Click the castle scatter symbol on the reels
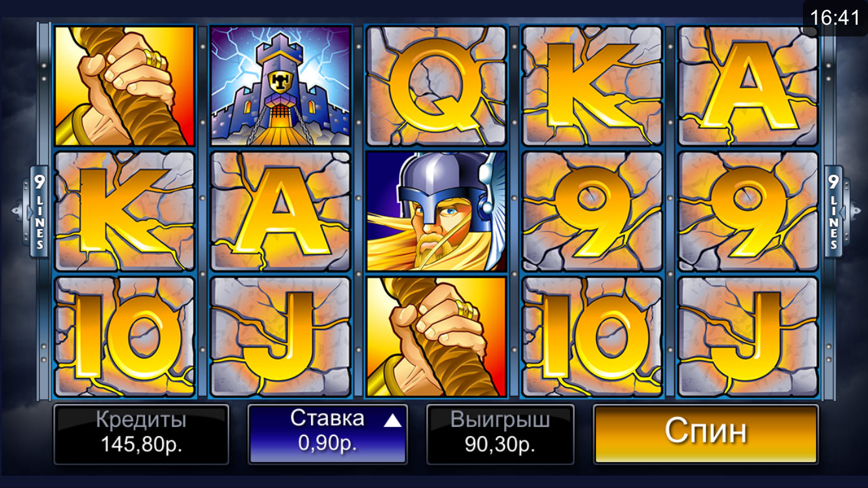Image resolution: width=868 pixels, height=488 pixels. [x=280, y=86]
